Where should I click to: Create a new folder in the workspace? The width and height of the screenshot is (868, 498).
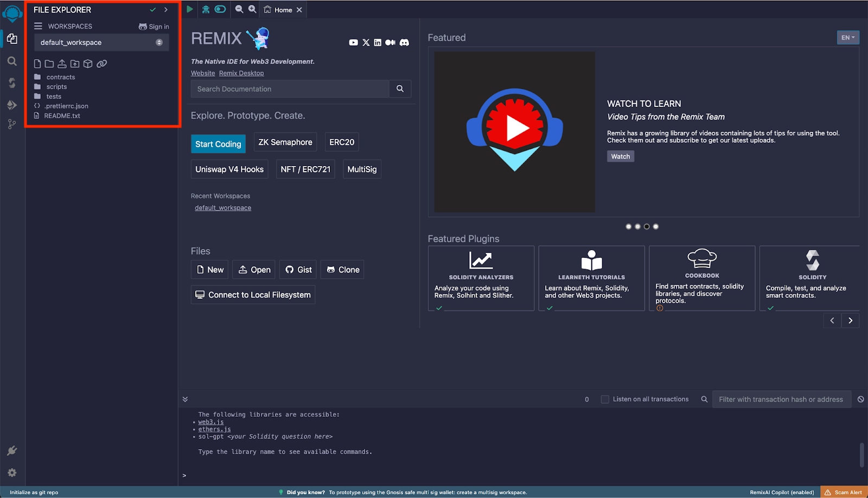coord(49,63)
